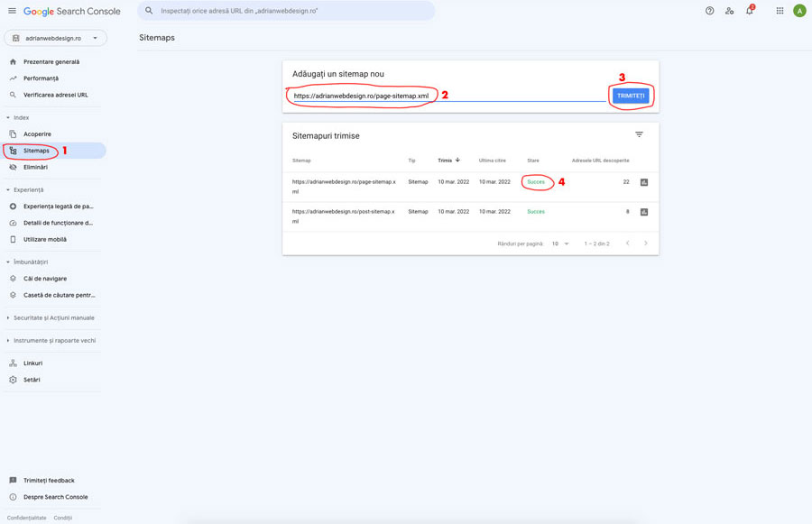Viewport: 812px width, 524px height.
Task: Open the hamburger main menu
Action: pyautogui.click(x=12, y=11)
